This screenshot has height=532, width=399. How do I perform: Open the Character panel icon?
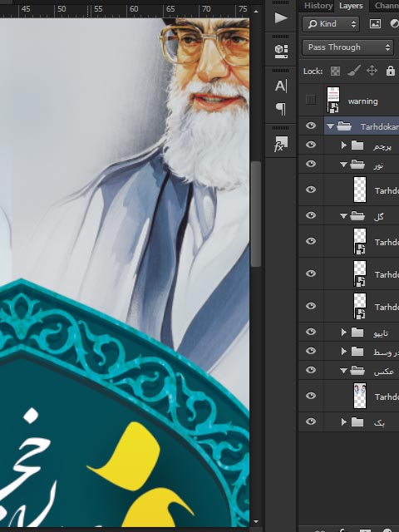pyautogui.click(x=281, y=86)
